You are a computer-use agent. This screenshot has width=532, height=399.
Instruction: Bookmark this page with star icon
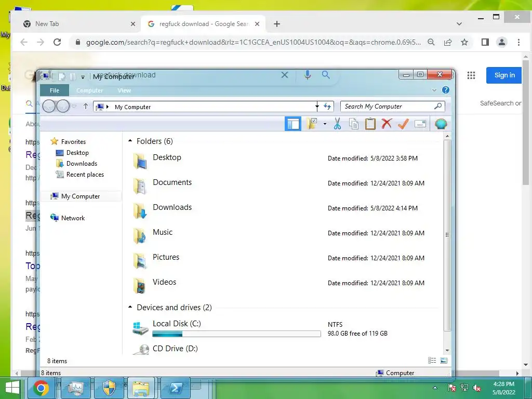click(464, 42)
